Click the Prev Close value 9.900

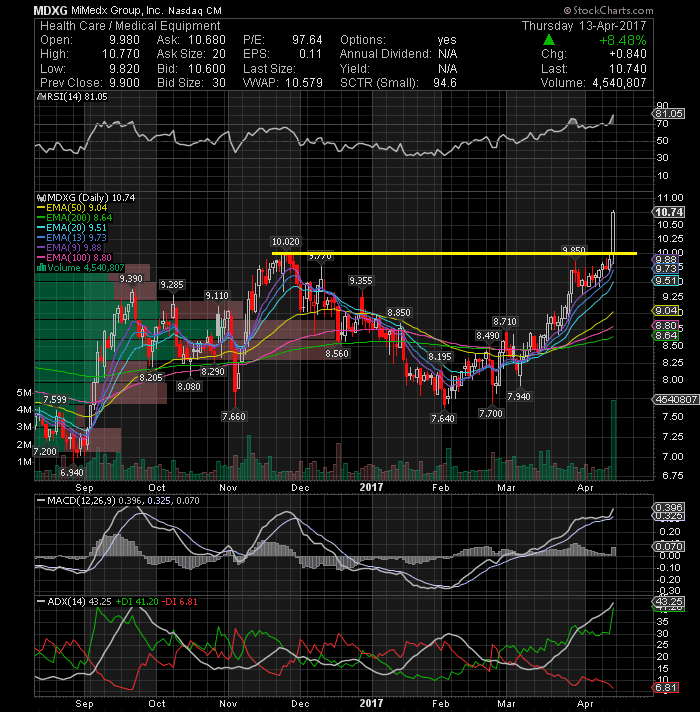point(124,83)
